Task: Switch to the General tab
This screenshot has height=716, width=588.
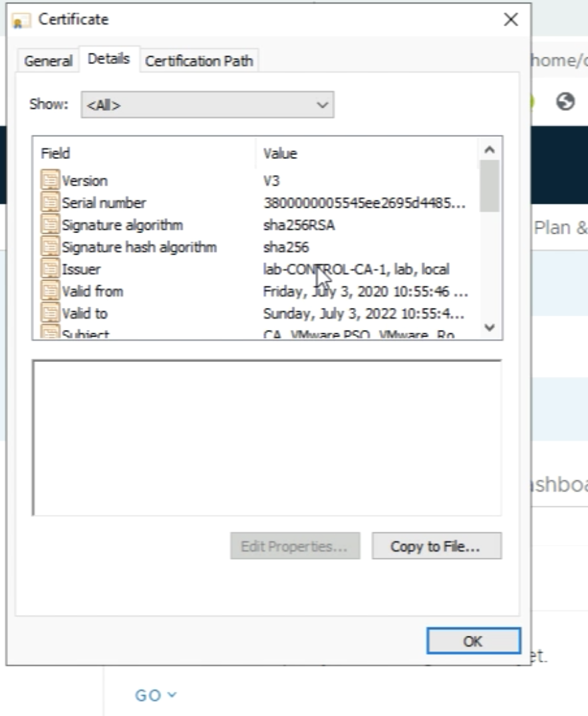Action: coord(48,61)
